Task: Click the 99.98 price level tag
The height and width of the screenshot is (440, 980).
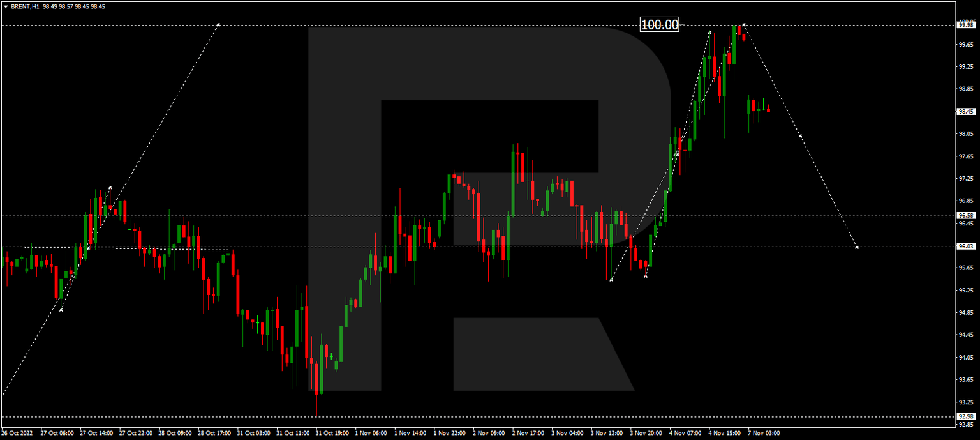Action: pos(966,25)
